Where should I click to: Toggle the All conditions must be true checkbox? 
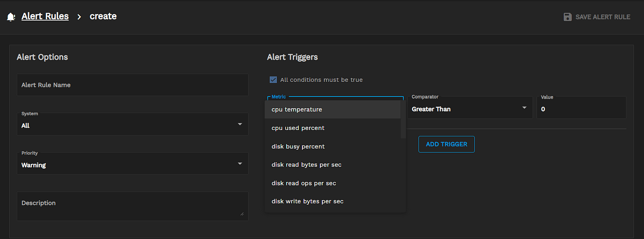click(273, 80)
